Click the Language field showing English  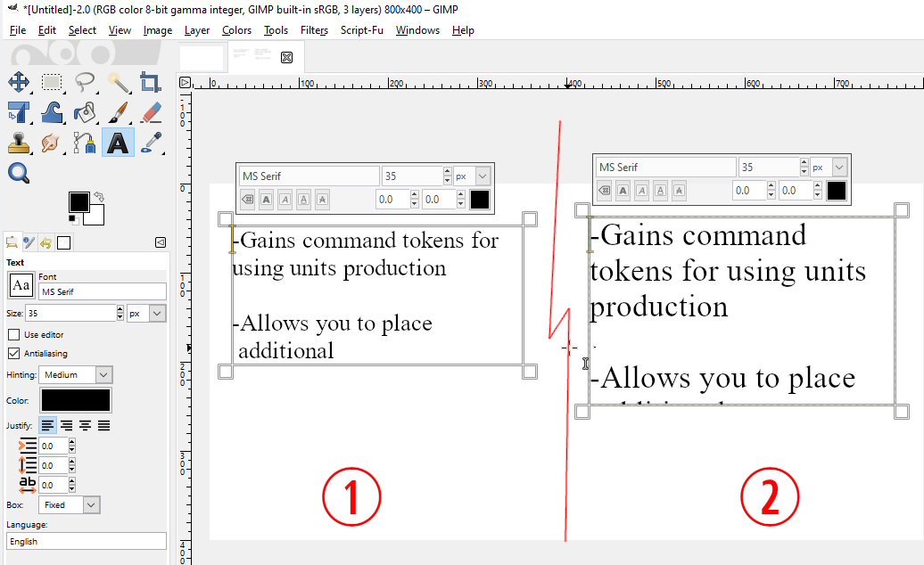tap(87, 541)
